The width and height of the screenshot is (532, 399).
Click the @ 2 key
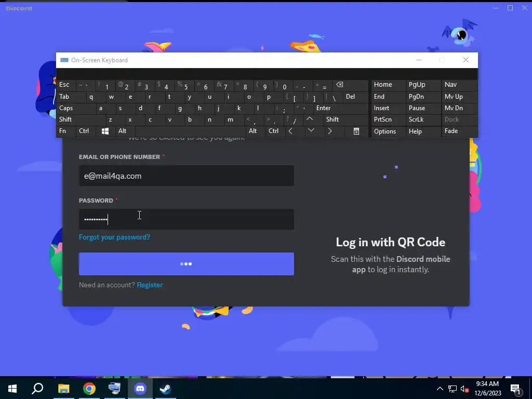[125, 85]
